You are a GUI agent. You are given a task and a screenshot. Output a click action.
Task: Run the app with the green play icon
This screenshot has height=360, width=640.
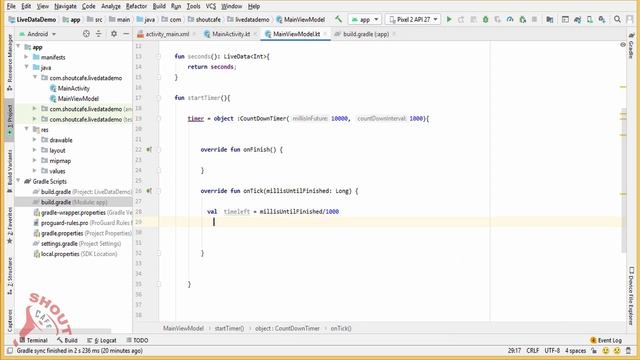click(x=449, y=19)
